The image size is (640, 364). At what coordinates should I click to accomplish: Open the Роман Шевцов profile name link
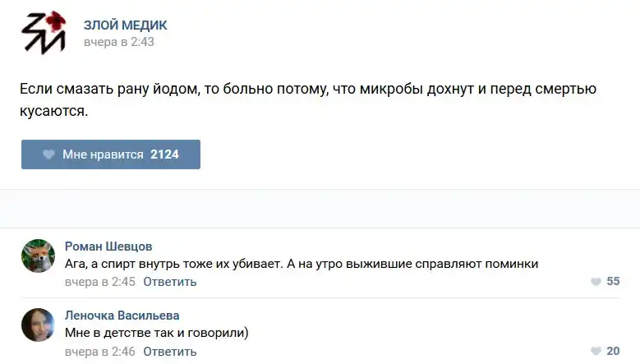(x=108, y=247)
